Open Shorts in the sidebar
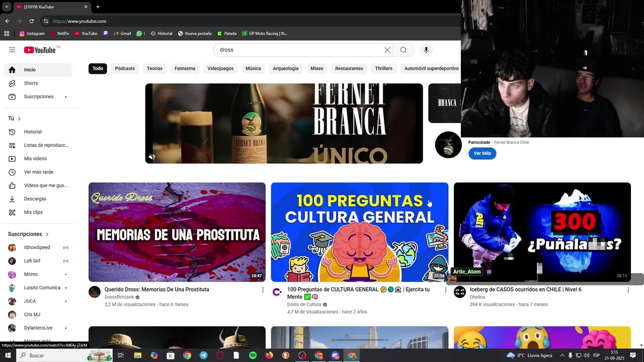Viewport: 644px width, 362px height. point(38,83)
